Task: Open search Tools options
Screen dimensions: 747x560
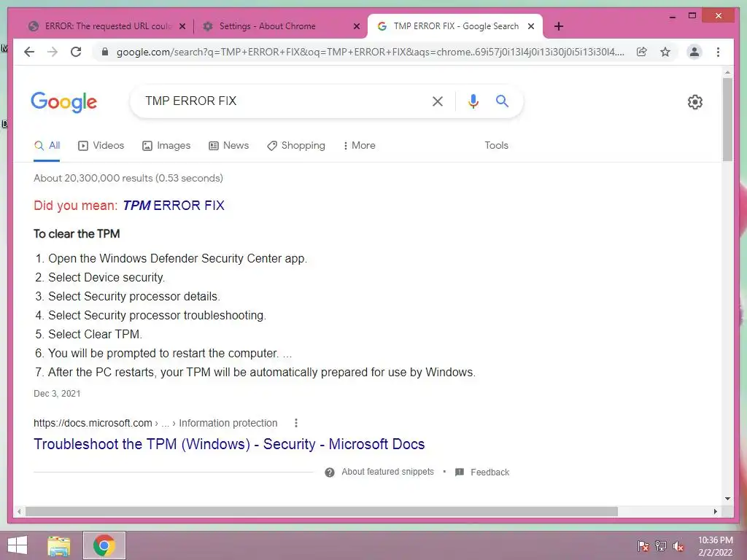Action: pos(496,145)
